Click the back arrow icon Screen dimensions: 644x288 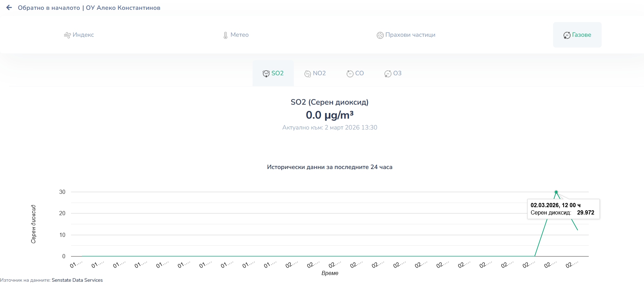(x=9, y=8)
